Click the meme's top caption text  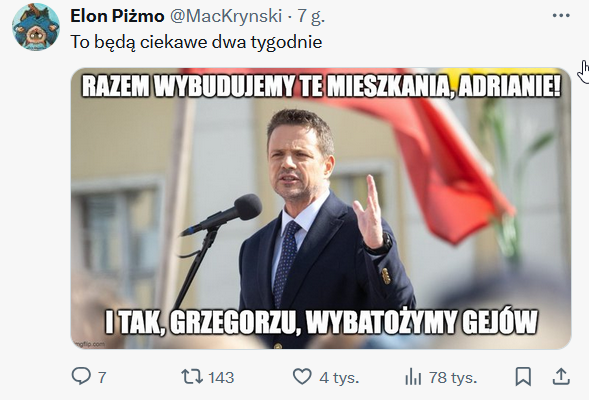click(x=321, y=86)
